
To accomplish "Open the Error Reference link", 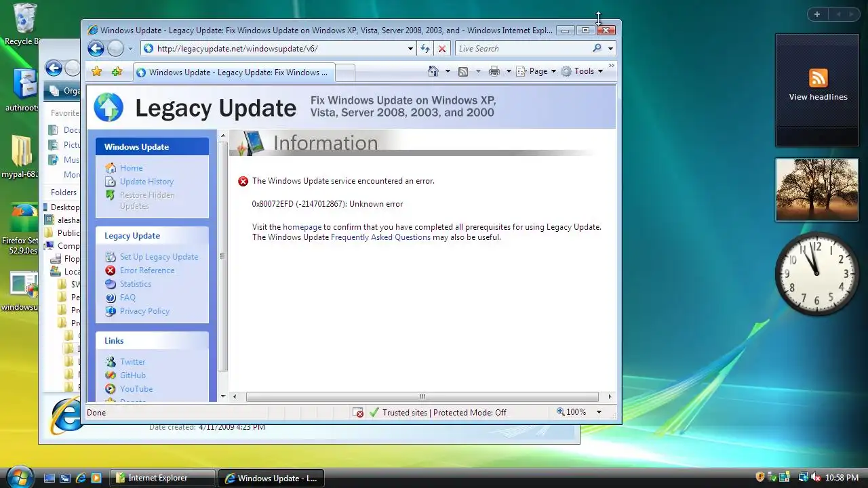I will pos(147,270).
